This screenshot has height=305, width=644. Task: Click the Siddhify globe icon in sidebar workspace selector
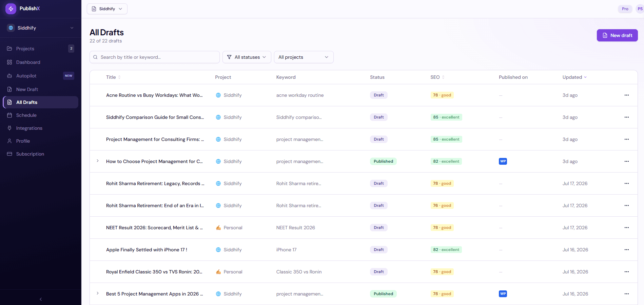click(x=11, y=28)
